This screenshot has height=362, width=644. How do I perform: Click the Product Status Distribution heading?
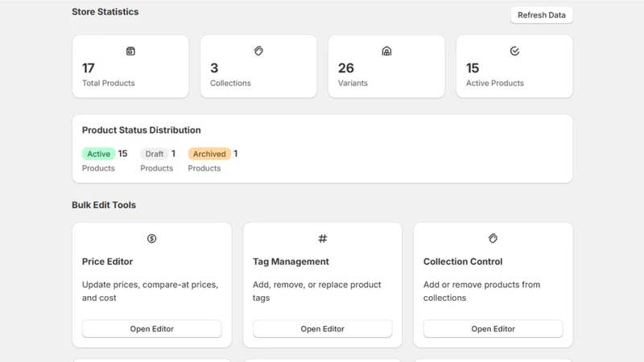[x=142, y=130]
